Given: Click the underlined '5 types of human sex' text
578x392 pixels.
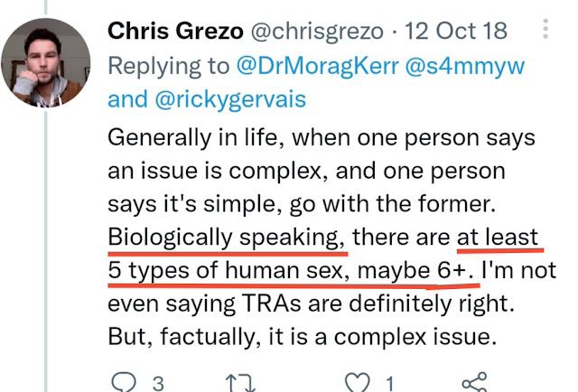Looking at the screenshot, I should (x=228, y=270).
